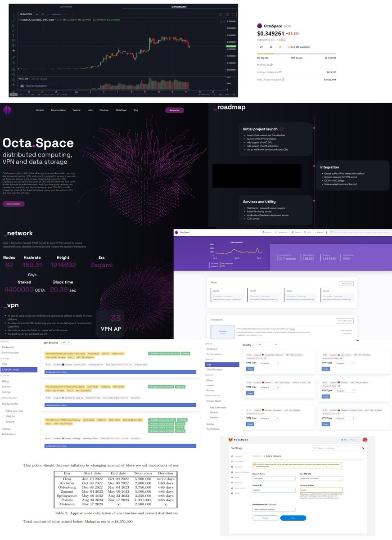Open Country dropdown in the VPN console

pyautogui.click(x=266, y=345)
